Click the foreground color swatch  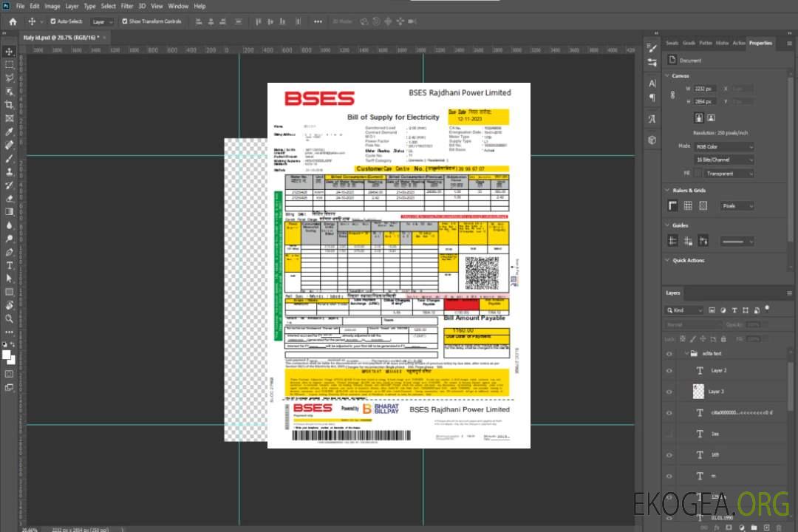pyautogui.click(x=7, y=355)
